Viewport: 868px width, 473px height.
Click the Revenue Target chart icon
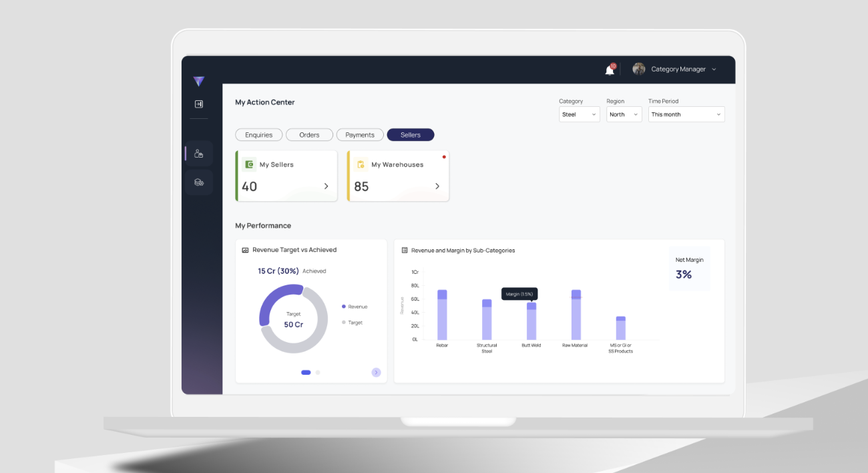coord(245,250)
